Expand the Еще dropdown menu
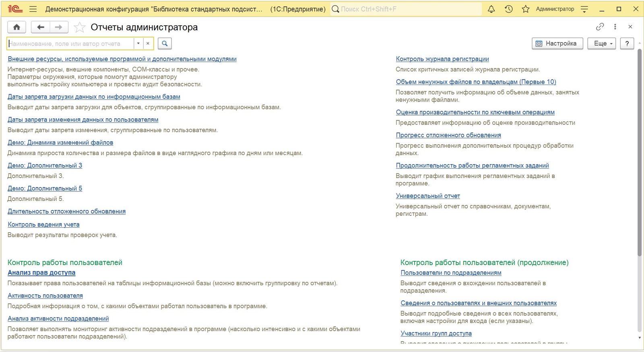The width and height of the screenshot is (644, 352). click(602, 43)
